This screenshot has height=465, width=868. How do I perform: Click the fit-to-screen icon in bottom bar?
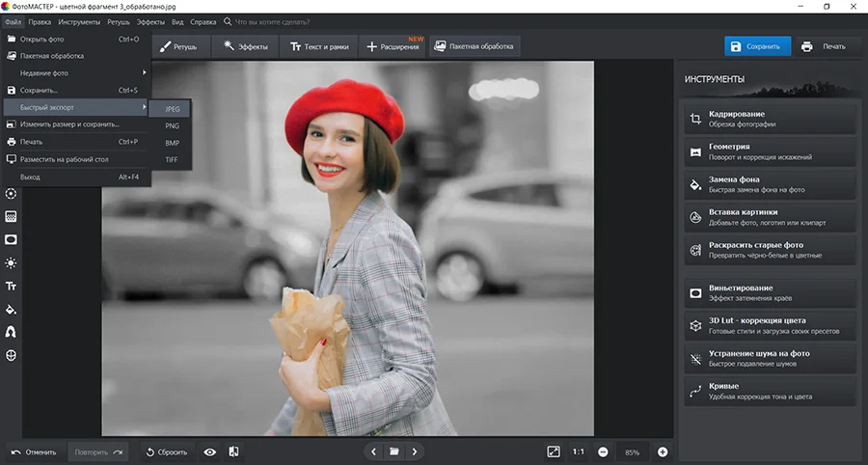coord(553,451)
